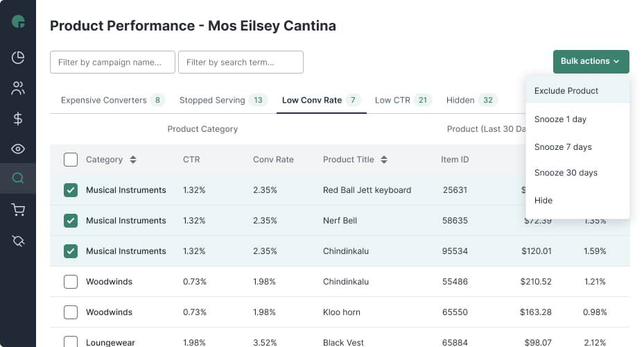Click the $210.52 cost value
This screenshot has height=347, width=644.
point(536,282)
